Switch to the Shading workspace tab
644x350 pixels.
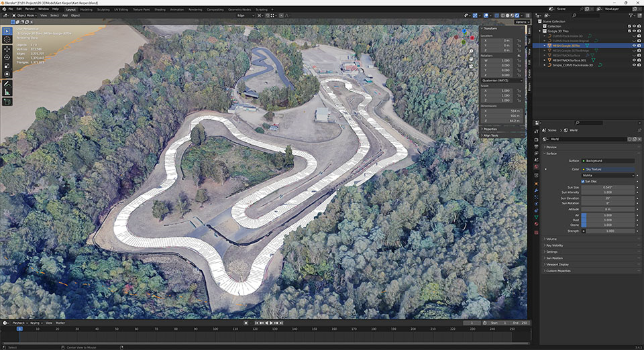pyautogui.click(x=160, y=9)
